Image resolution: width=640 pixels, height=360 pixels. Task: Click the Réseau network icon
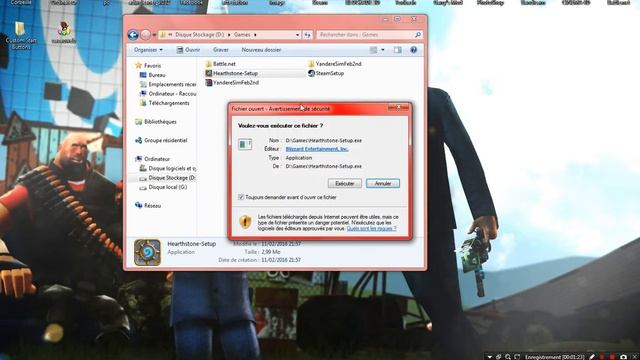(138, 205)
